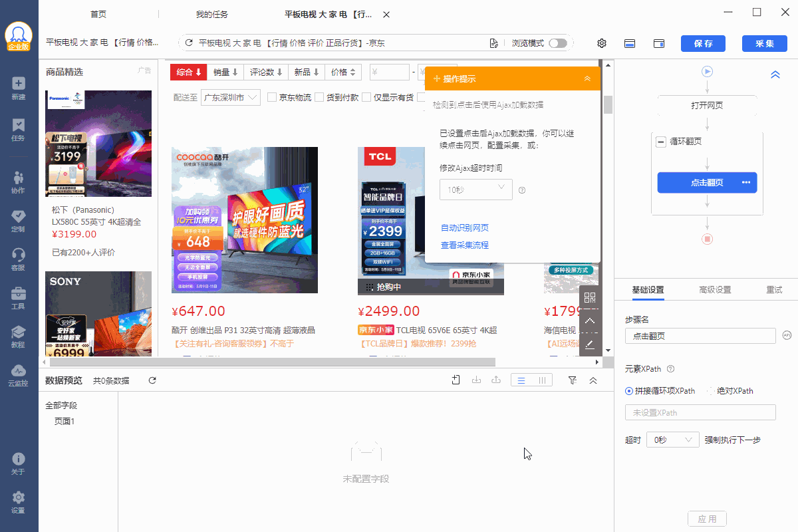The image size is (798, 532).
Task: Click the 保存 save button
Action: (704, 43)
